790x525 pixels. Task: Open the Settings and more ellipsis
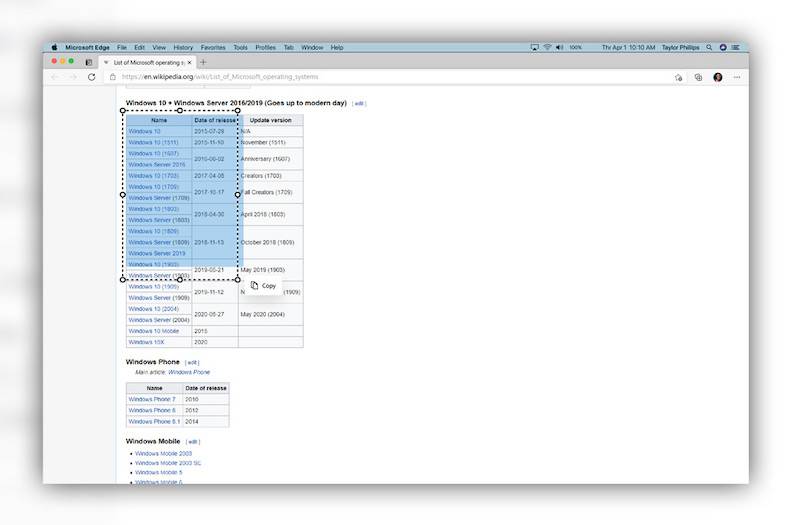tap(737, 77)
